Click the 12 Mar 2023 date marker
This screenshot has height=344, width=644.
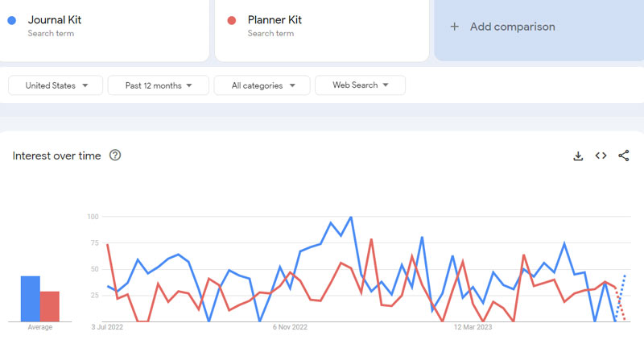coord(473,327)
